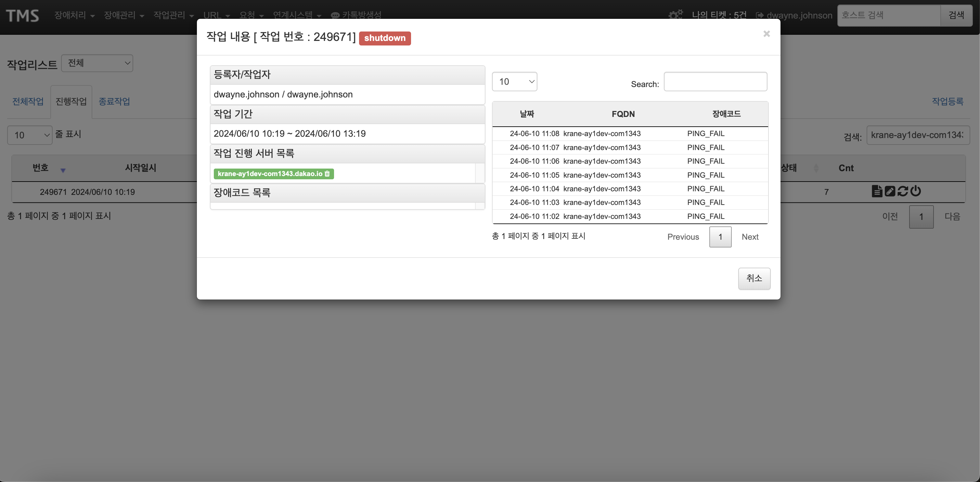This screenshot has width=980, height=482.
Task: Click the refresh arrows icon for job 249671
Action: [x=902, y=191]
